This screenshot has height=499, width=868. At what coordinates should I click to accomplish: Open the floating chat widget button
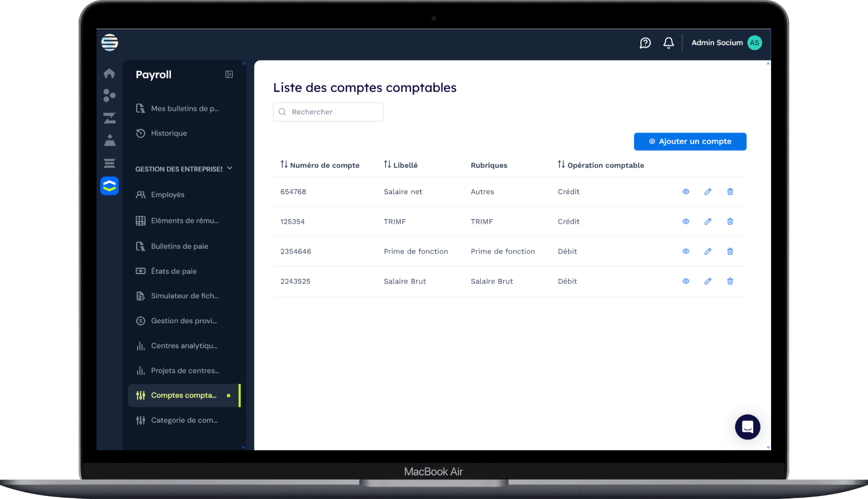[747, 427]
